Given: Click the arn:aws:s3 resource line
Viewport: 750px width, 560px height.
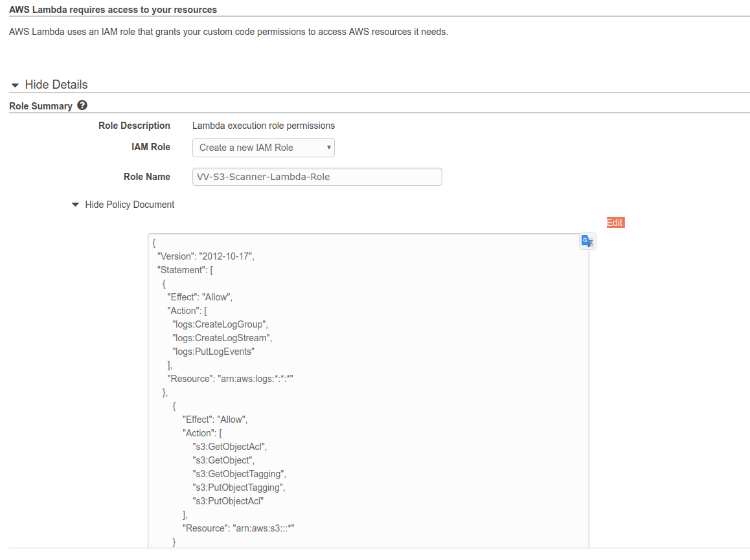Looking at the screenshot, I should [238, 528].
